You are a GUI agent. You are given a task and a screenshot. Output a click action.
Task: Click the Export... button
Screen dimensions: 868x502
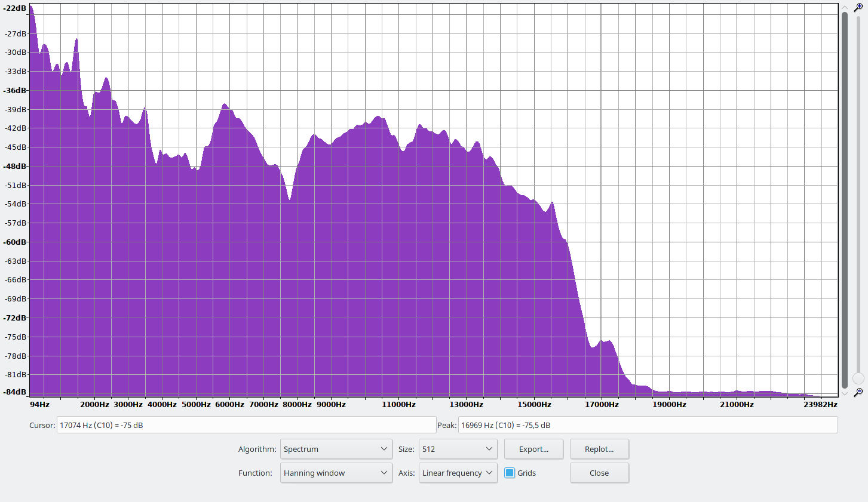(533, 449)
